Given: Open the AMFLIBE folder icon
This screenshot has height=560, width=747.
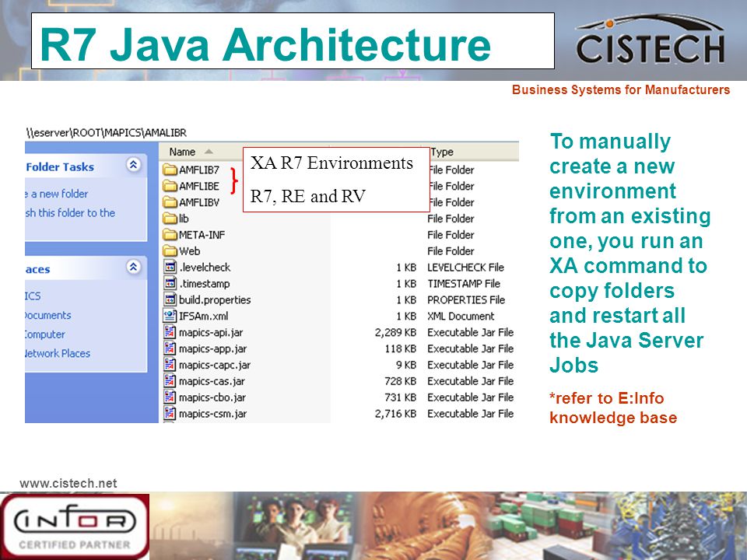Looking at the screenshot, I should (x=170, y=186).
